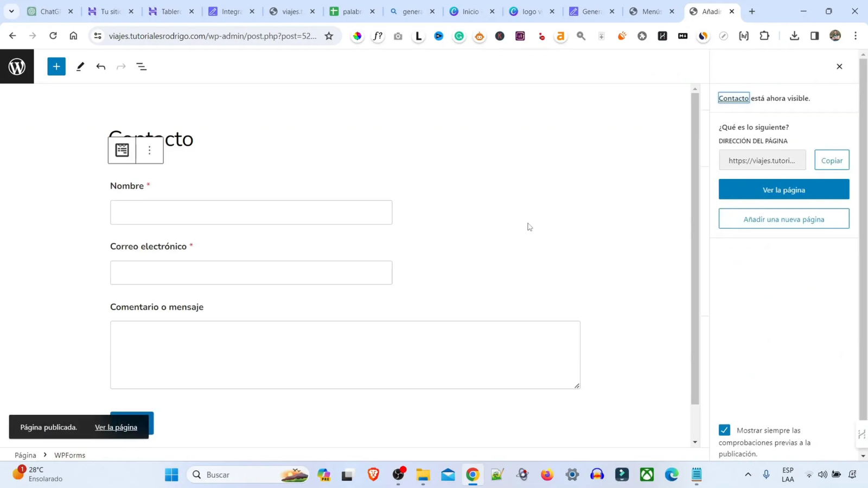Screen dimensions: 868x488
Task: Open the document overview list icon
Action: click(x=141, y=66)
